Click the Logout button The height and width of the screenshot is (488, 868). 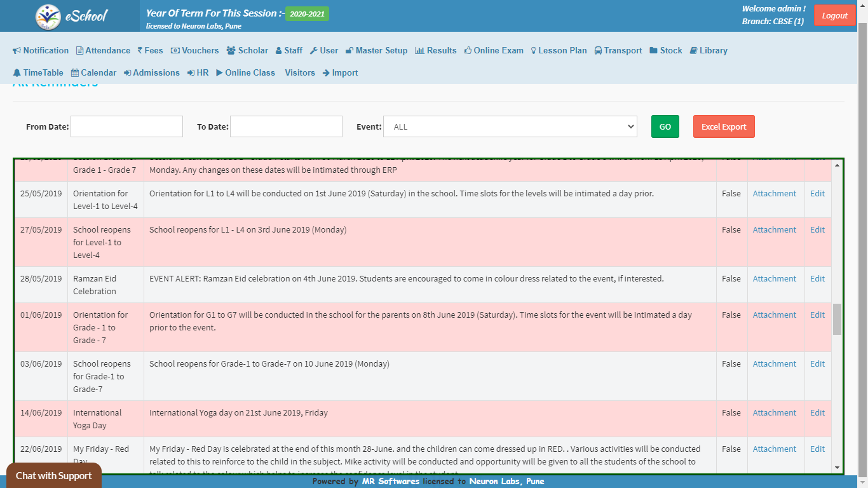click(834, 16)
